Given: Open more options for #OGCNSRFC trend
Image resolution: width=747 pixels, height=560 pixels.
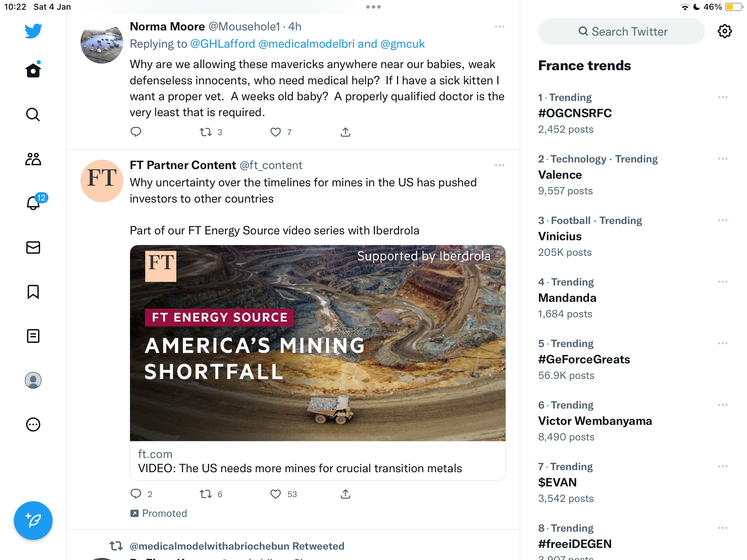Looking at the screenshot, I should pos(723,97).
